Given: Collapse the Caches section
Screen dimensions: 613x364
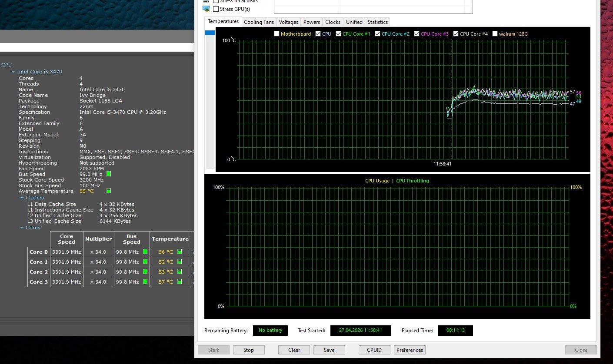Looking at the screenshot, I should click(22, 198).
